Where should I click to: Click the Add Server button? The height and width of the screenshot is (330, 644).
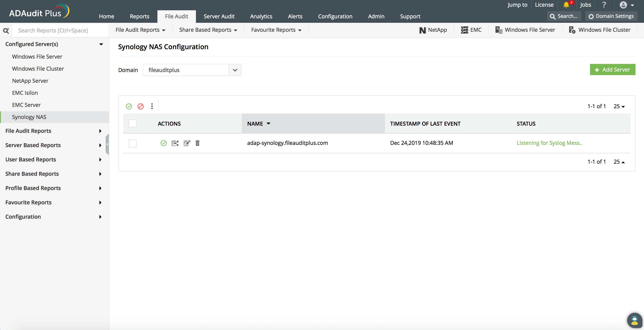click(x=612, y=70)
